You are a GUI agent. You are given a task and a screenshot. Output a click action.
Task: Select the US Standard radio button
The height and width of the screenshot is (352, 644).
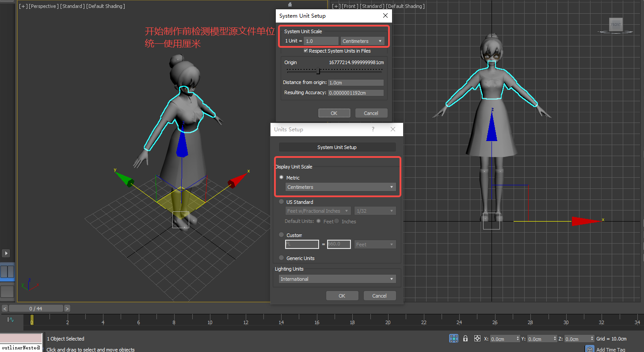tap(282, 202)
